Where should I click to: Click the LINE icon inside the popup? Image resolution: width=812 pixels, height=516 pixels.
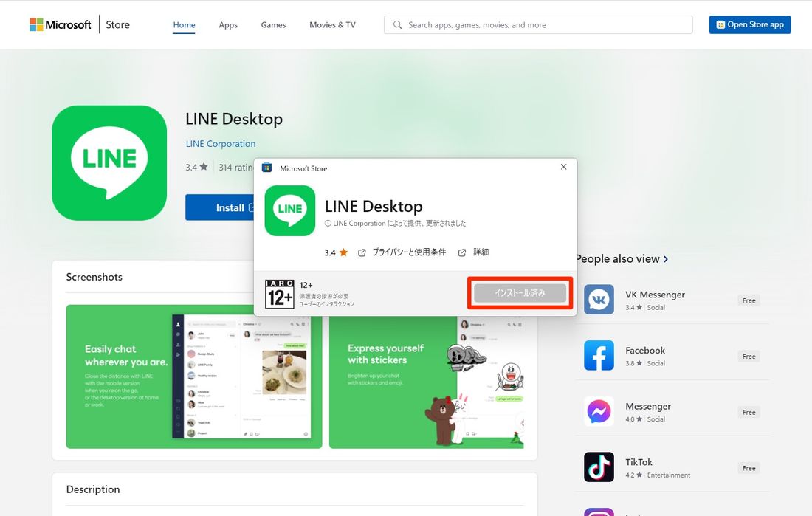click(x=290, y=211)
